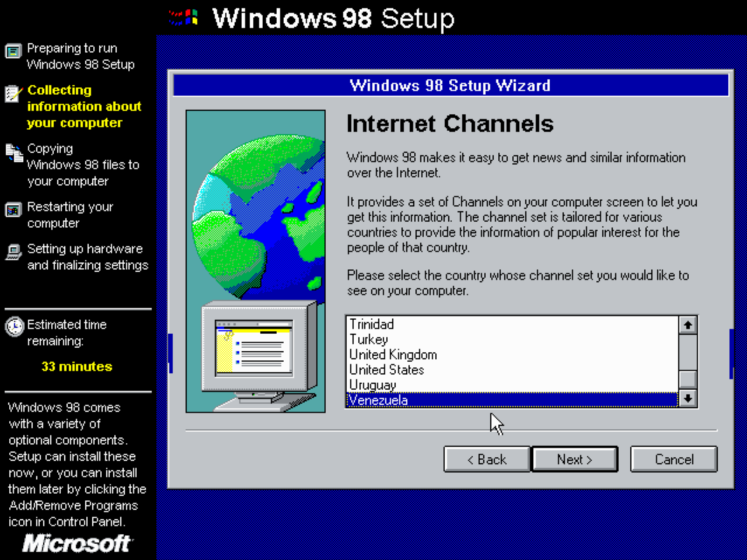Click the Copying Windows 98 files icon
Screen dimensions: 747x560
(x=12, y=152)
